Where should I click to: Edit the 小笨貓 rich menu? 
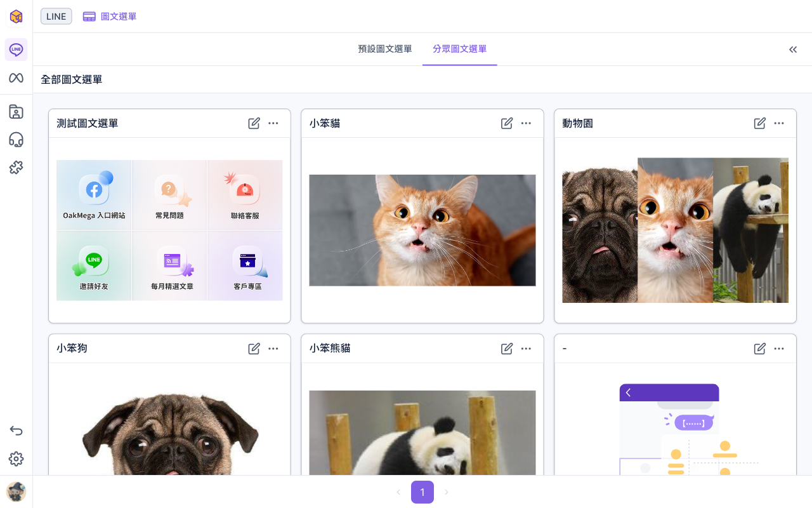click(x=507, y=123)
